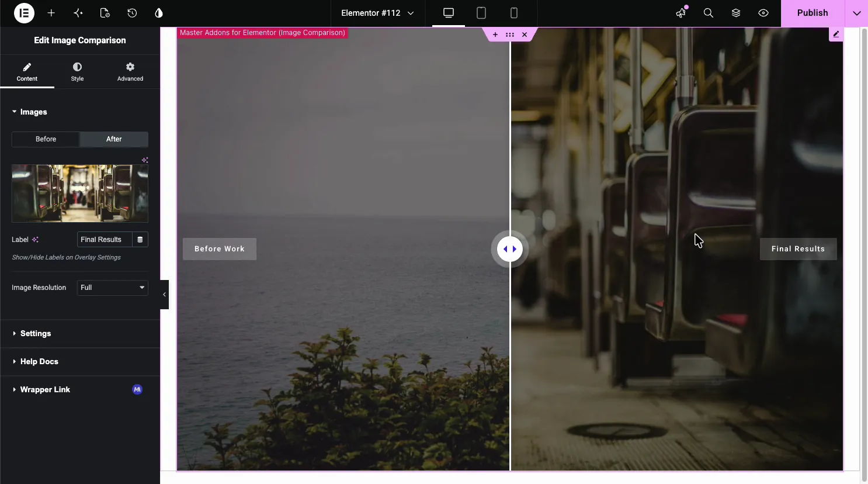
Task: Expand the Wrapper Link section
Action: click(x=80, y=390)
